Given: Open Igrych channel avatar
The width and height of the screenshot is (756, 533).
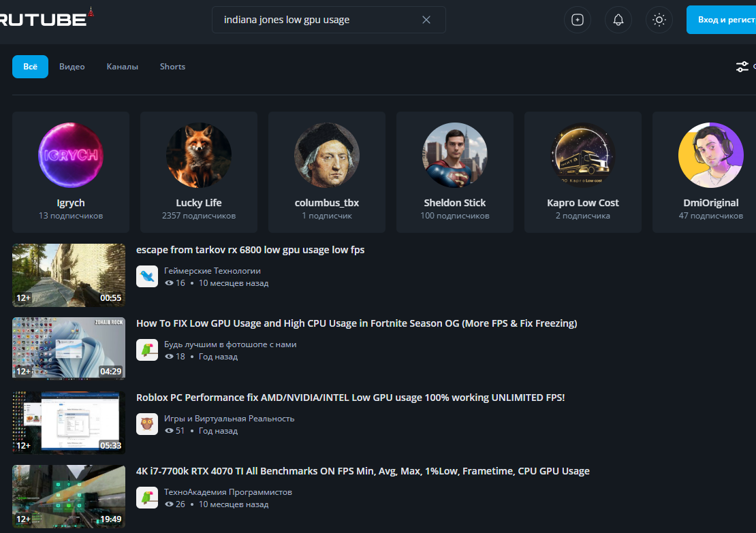Looking at the screenshot, I should (x=70, y=155).
